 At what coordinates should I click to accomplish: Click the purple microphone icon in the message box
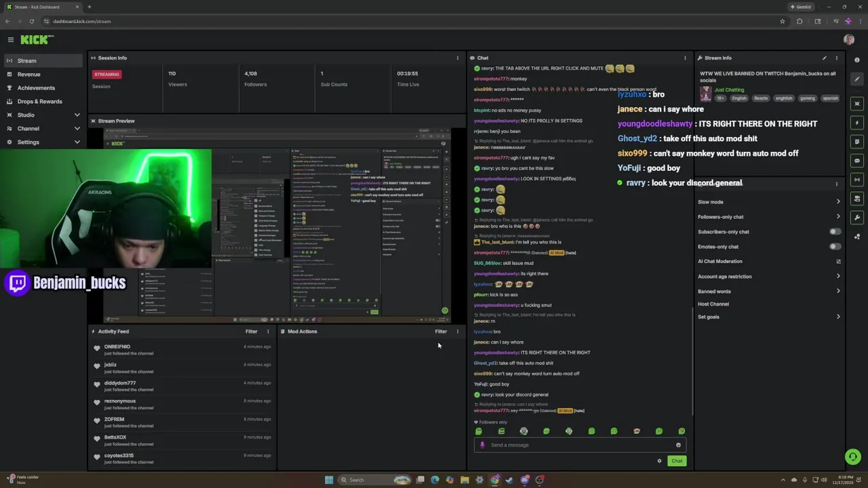point(482,445)
